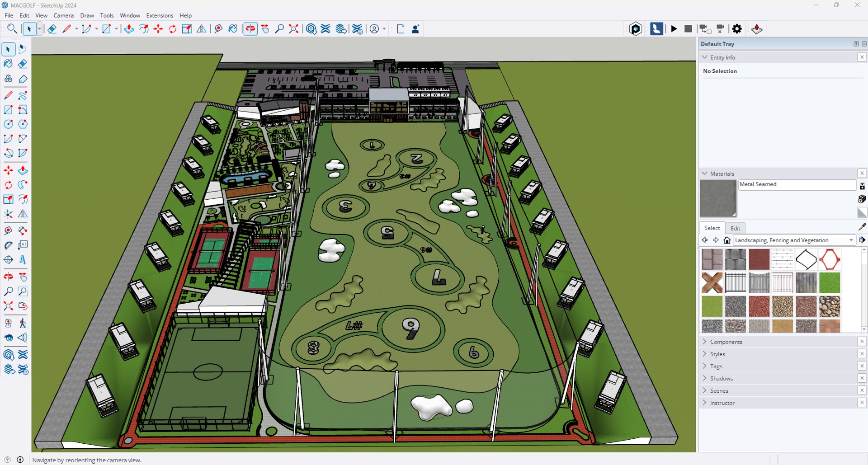The width and height of the screenshot is (868, 465).
Task: Expand the Shadows panel
Action: [705, 378]
